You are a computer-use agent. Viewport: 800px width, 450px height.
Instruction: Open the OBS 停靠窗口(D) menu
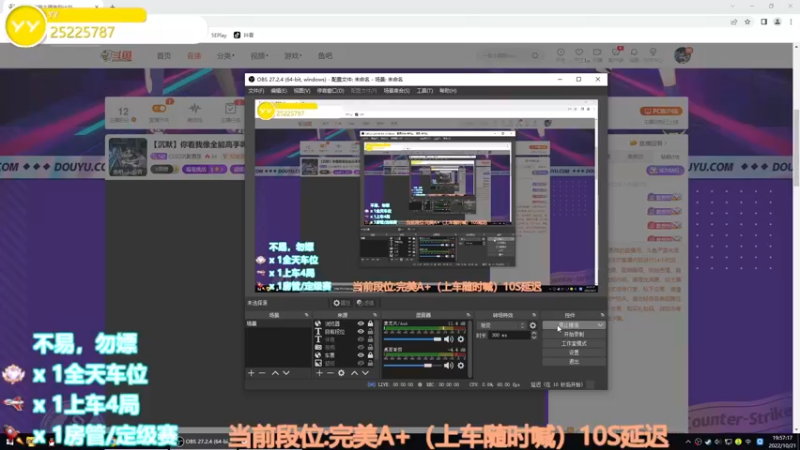click(331, 91)
